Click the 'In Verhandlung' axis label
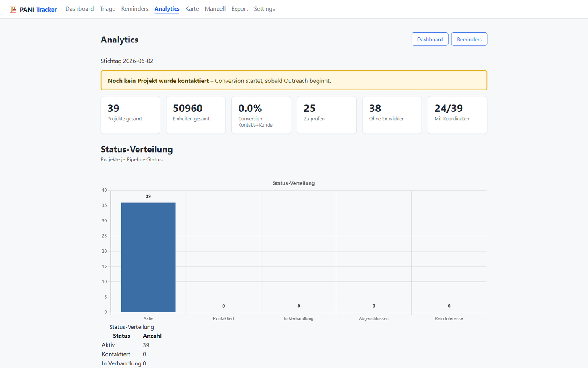Viewport: 588px width, 368px height. tap(299, 319)
